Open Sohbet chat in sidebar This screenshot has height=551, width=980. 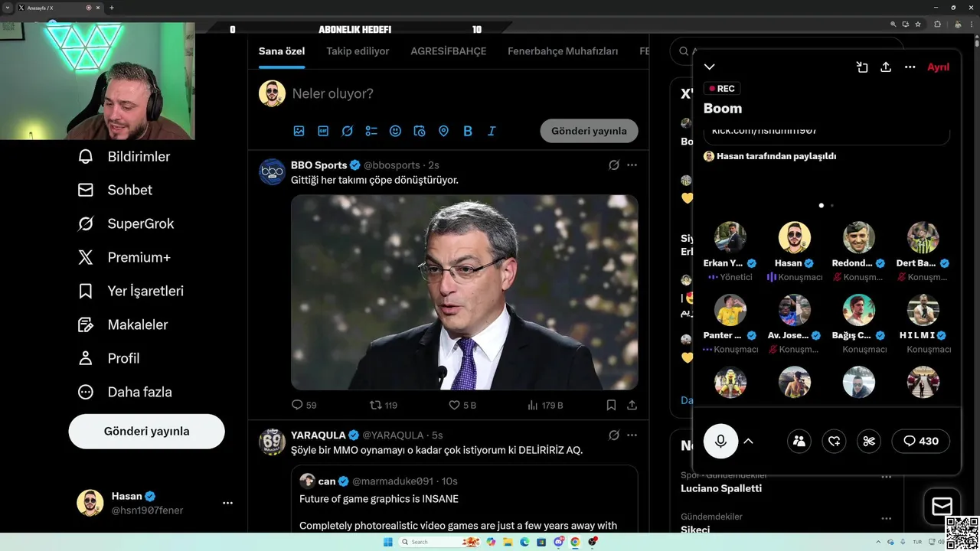(115, 190)
